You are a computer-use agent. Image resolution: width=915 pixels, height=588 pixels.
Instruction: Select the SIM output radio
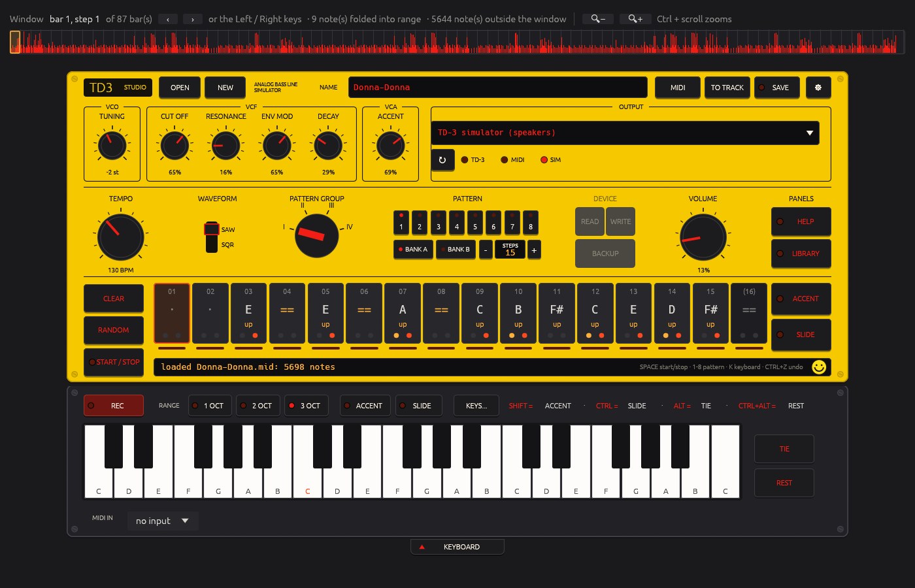550,159
